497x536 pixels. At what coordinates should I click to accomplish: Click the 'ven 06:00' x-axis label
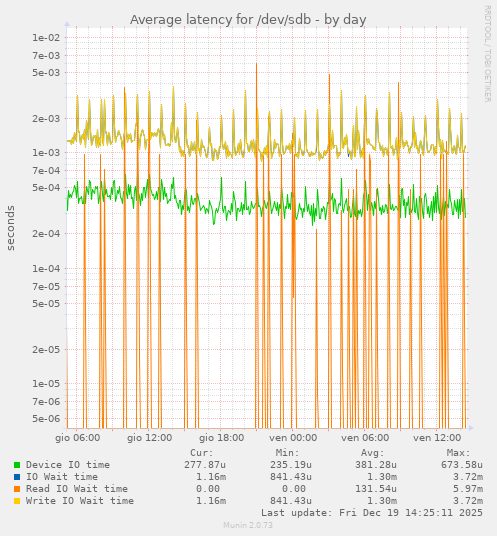pyautogui.click(x=365, y=438)
